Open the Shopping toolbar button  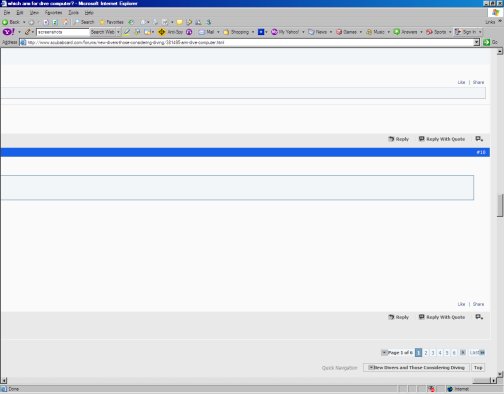click(236, 32)
